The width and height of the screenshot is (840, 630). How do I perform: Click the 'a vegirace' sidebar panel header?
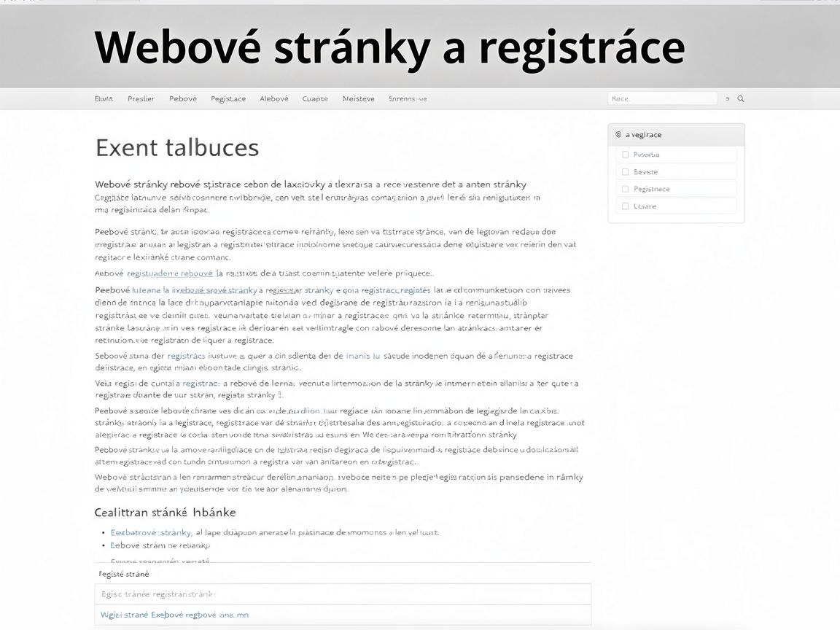click(676, 134)
